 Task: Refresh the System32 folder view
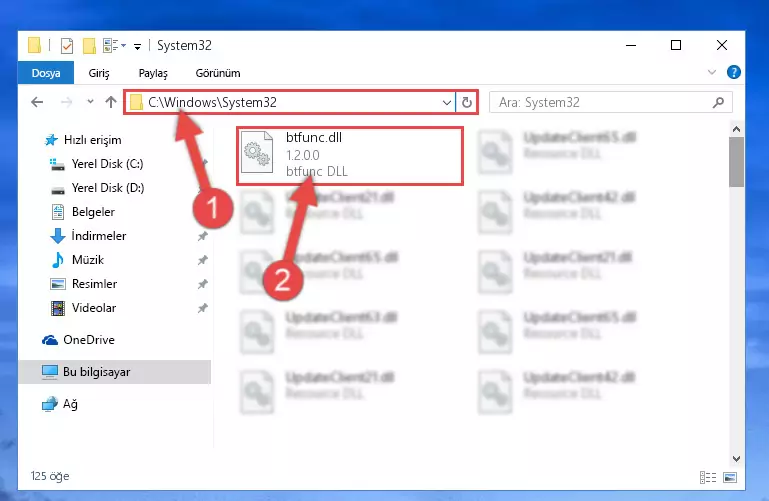click(x=467, y=102)
